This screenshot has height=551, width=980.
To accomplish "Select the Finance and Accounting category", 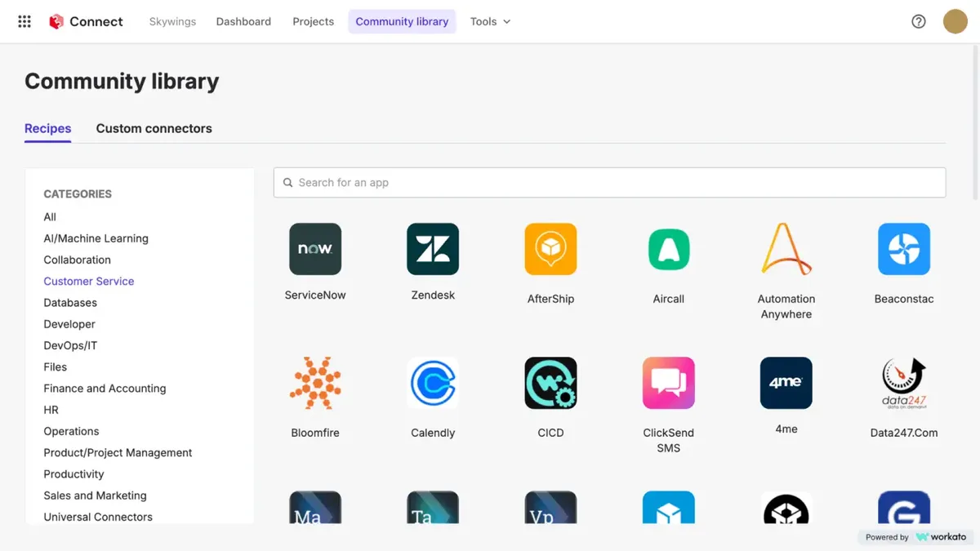I will [105, 389].
